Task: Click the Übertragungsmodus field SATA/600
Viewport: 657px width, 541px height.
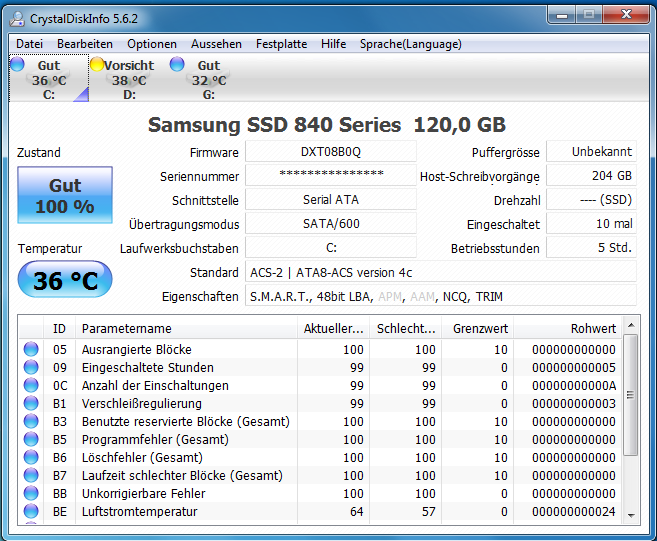Action: [x=331, y=223]
